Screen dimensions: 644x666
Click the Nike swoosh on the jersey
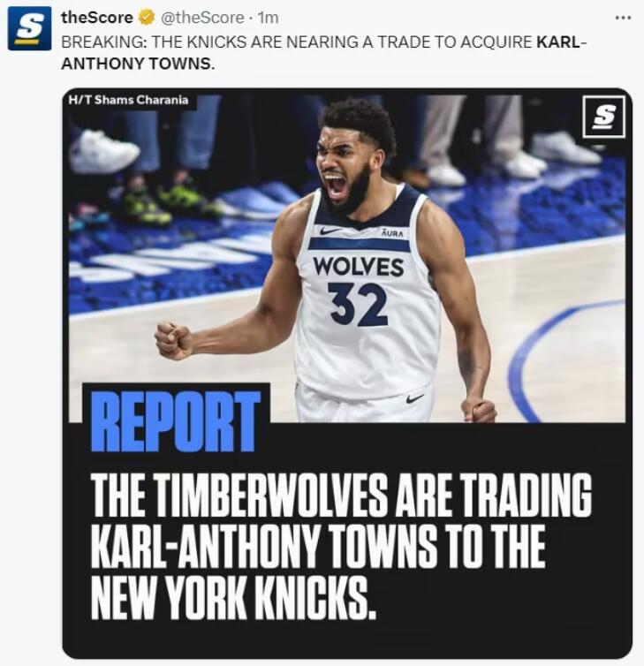[330, 231]
